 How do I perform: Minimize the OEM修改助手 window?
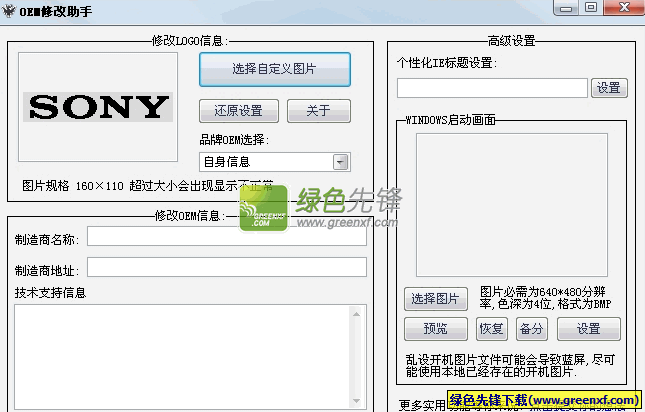[x=566, y=8]
